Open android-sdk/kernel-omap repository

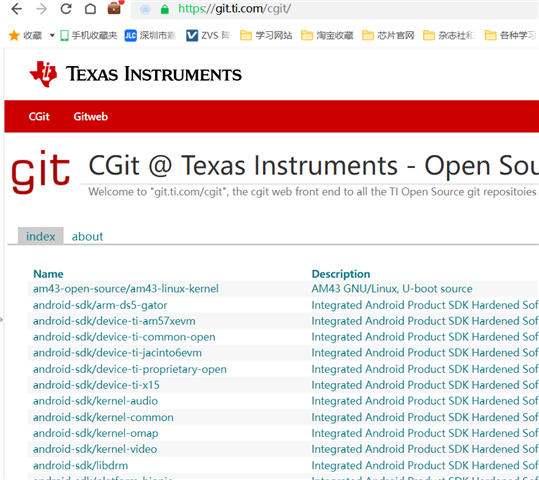[x=96, y=433]
